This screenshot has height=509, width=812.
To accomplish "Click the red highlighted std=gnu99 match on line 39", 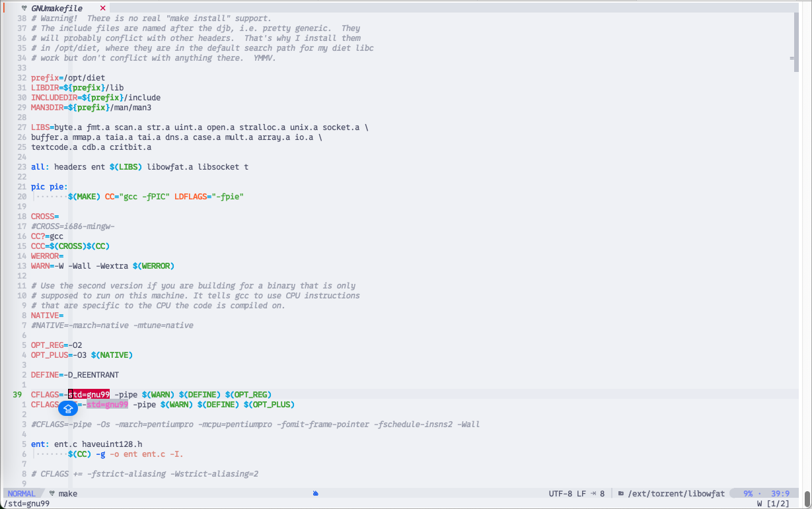I will click(x=89, y=395).
